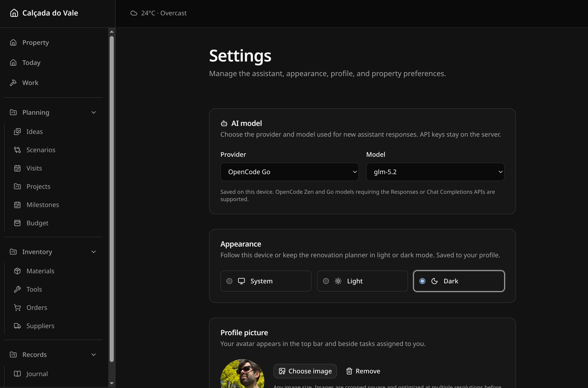Open the Materials label in sidebar

click(x=40, y=271)
